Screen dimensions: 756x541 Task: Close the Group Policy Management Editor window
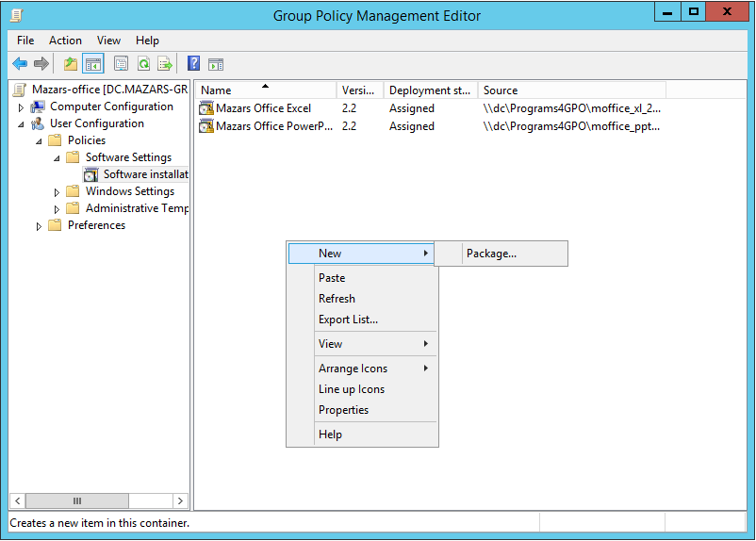click(x=727, y=11)
